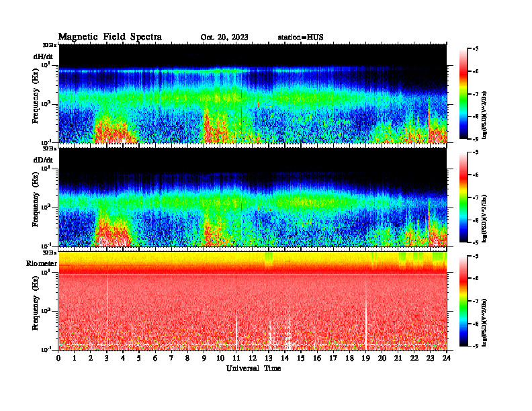Click the dH/dt spectrogram panel
Screen dimensions: 532x411
tap(253, 93)
